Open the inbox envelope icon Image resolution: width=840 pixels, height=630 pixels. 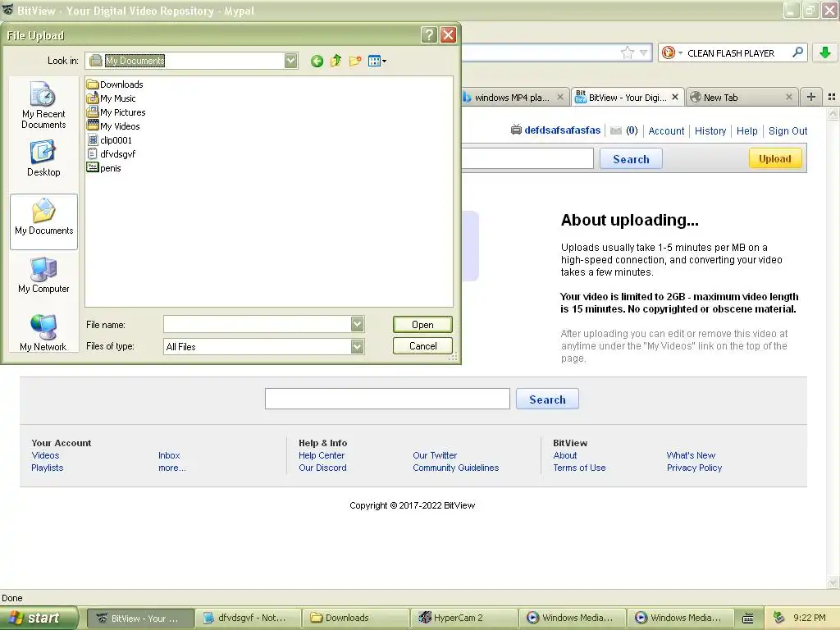[x=616, y=130]
